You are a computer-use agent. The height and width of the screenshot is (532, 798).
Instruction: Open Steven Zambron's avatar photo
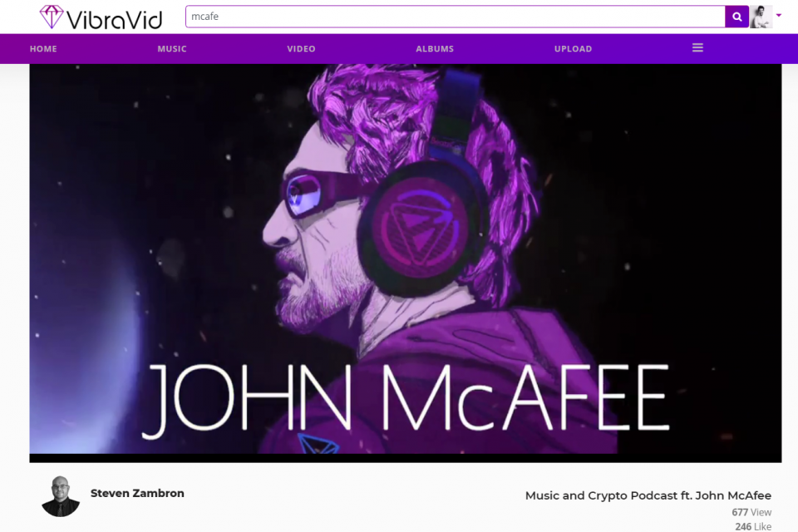click(61, 496)
